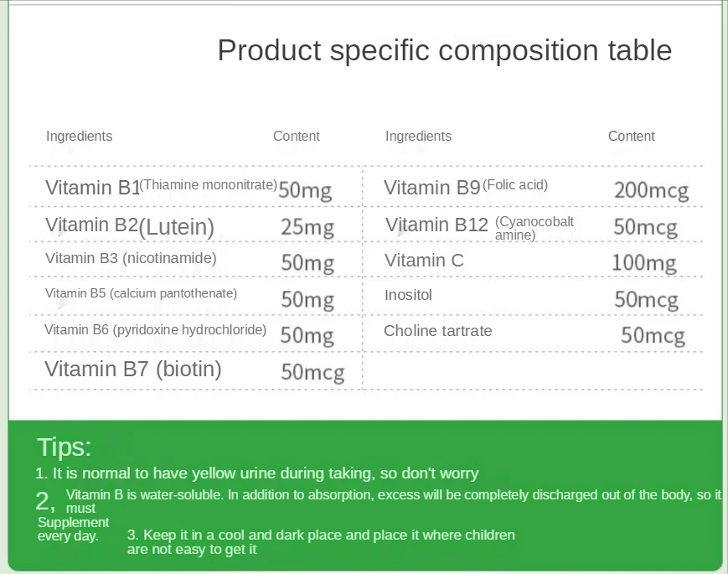Select the tip about yellow urine
Viewport: 728px width, 574px height.
click(x=256, y=473)
